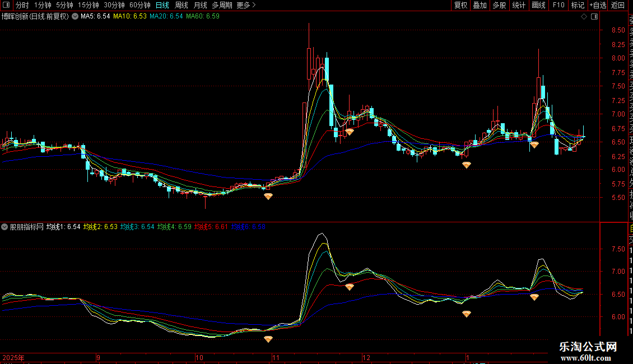The image size is (633, 364).
Task: Click the 股朋指标网 indicator name
Action: tap(27, 227)
